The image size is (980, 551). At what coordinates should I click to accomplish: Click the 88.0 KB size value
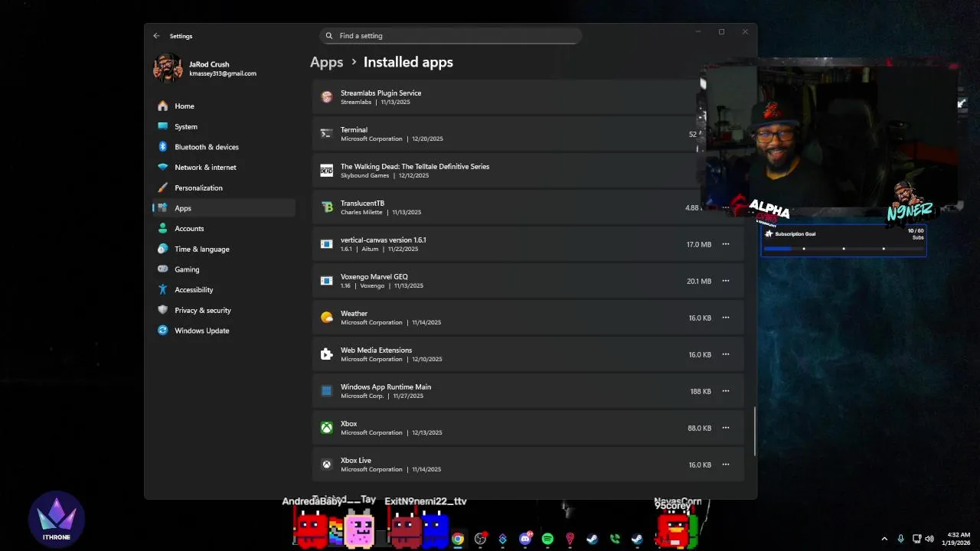point(699,429)
